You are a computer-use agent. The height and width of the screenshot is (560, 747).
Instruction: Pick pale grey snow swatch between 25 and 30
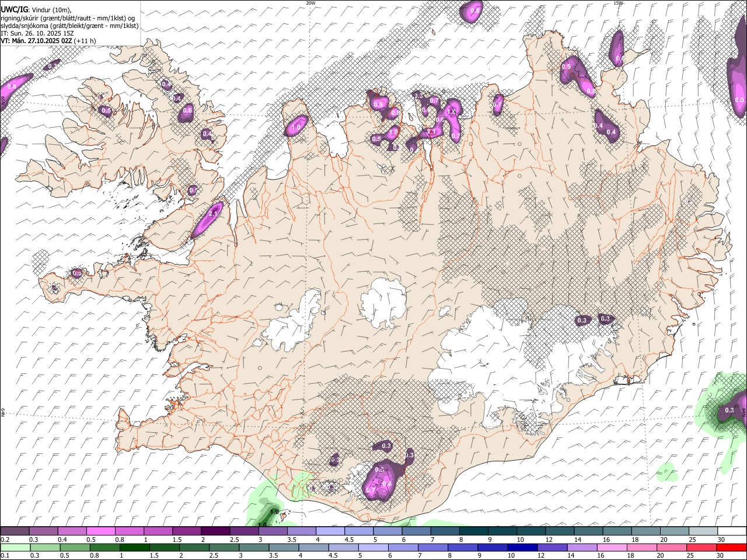703,531
